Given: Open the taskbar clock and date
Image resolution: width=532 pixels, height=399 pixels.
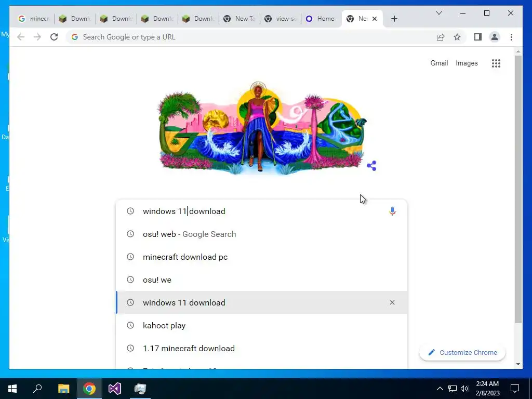Looking at the screenshot, I should click(x=487, y=389).
